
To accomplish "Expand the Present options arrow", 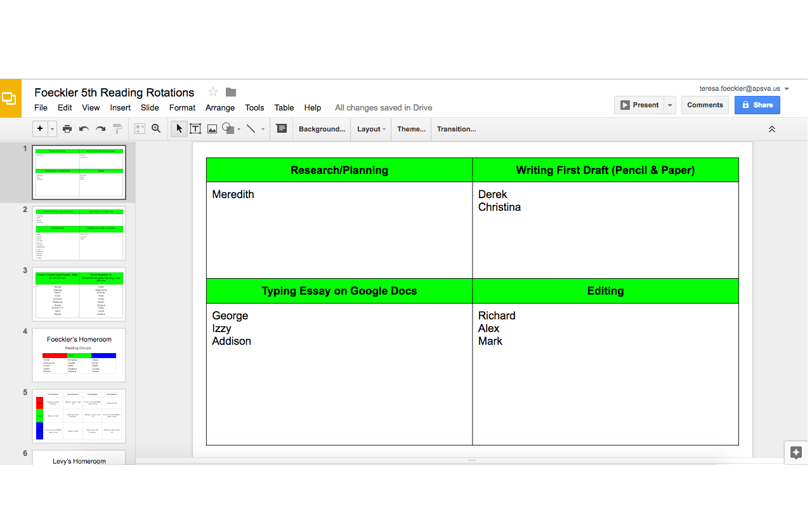I will [x=670, y=105].
